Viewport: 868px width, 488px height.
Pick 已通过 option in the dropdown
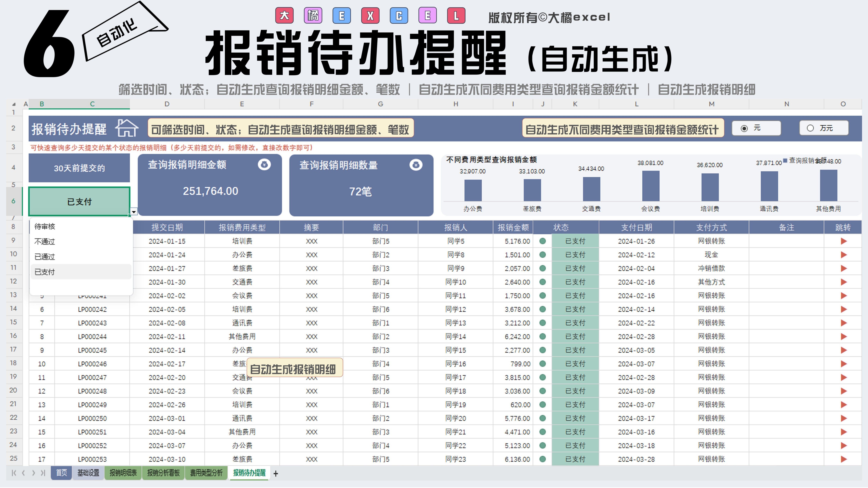45,257
